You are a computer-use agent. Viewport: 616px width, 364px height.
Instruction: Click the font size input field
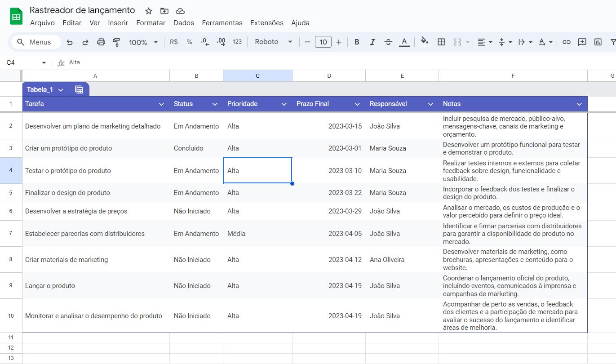coord(323,42)
